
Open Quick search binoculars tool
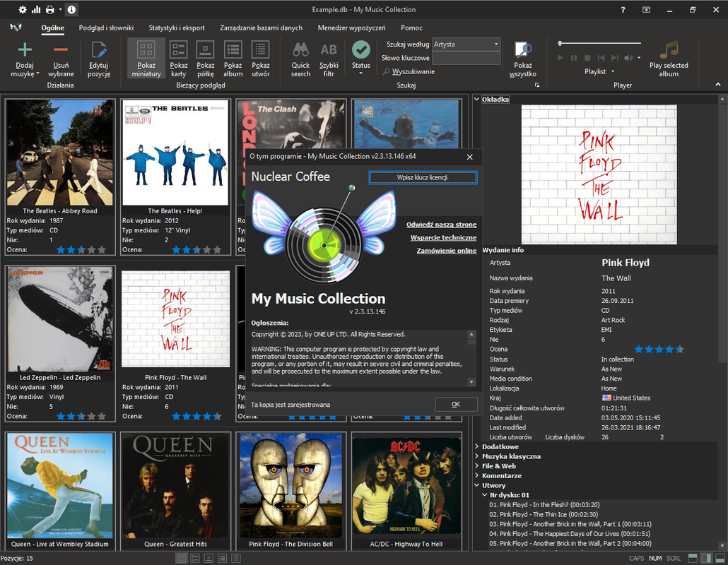click(x=300, y=59)
